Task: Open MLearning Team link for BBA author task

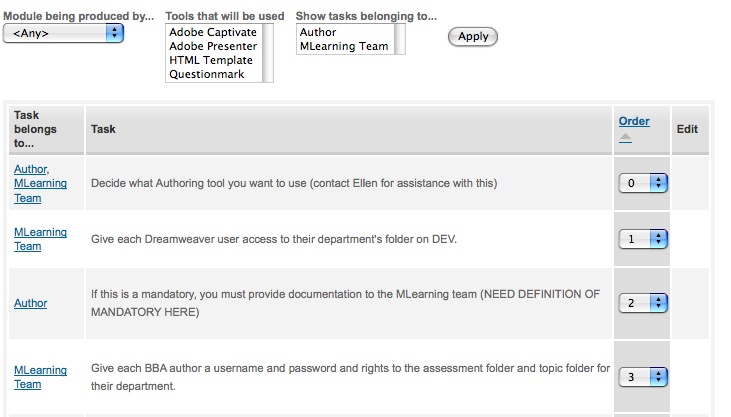Action: tap(40, 377)
